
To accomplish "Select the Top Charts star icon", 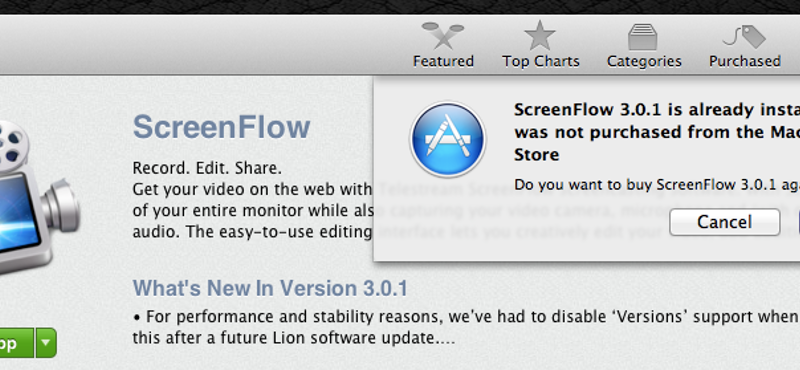I will 540,35.
